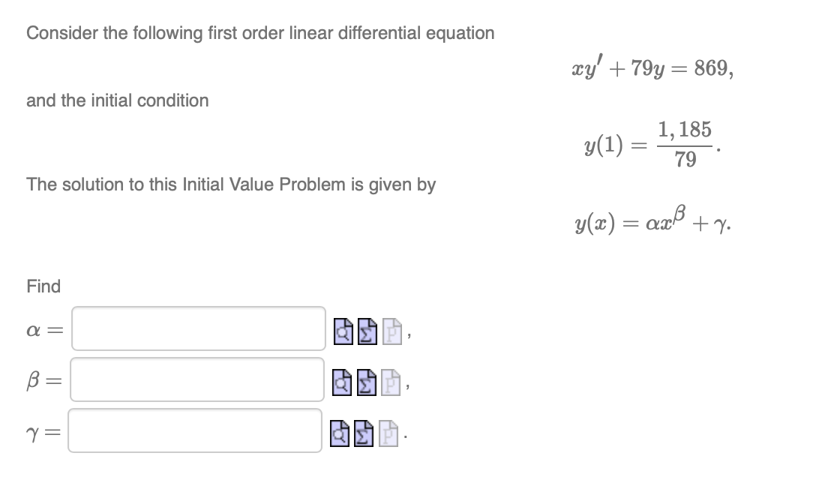Click the preview icon next to beta field
Screen dimensions: 822x504
click(342, 382)
